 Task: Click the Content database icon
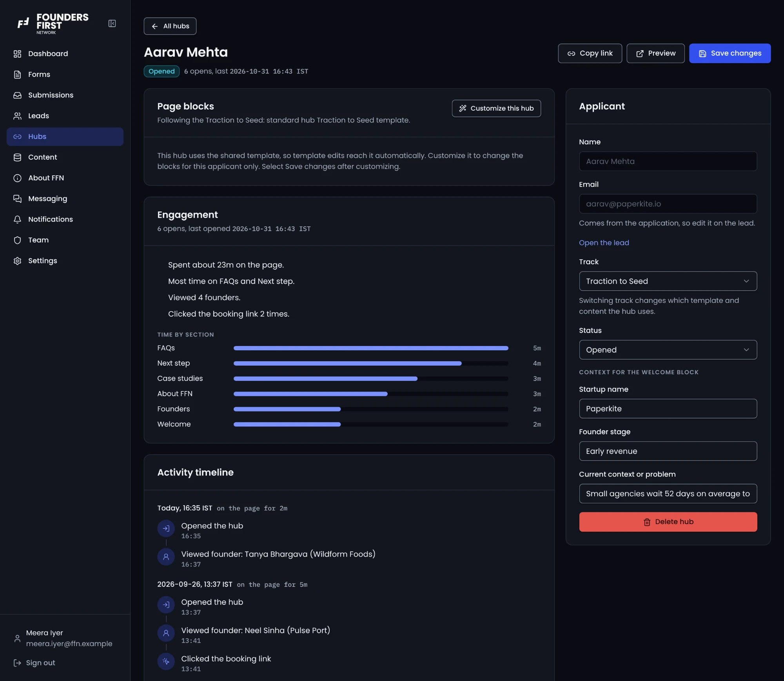[17, 157]
